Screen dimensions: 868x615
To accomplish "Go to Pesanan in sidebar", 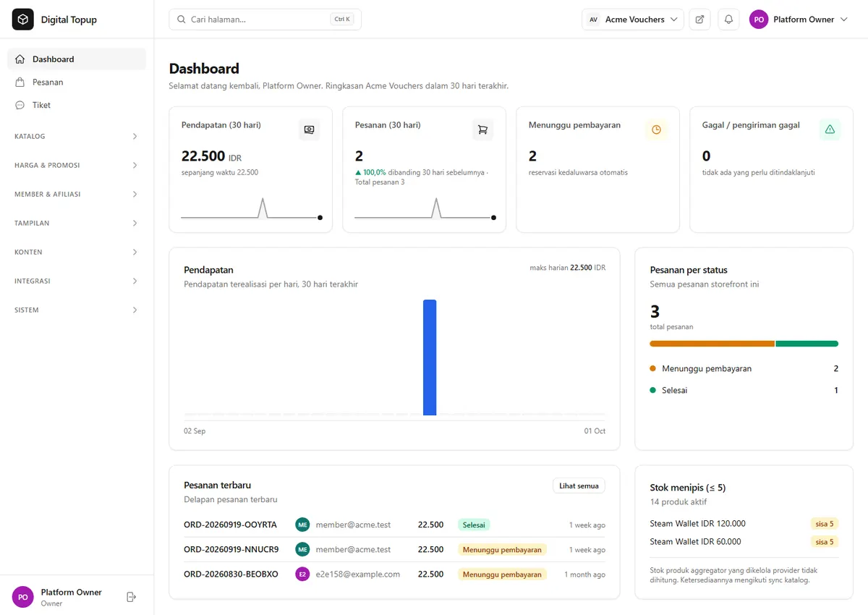I will click(77, 82).
